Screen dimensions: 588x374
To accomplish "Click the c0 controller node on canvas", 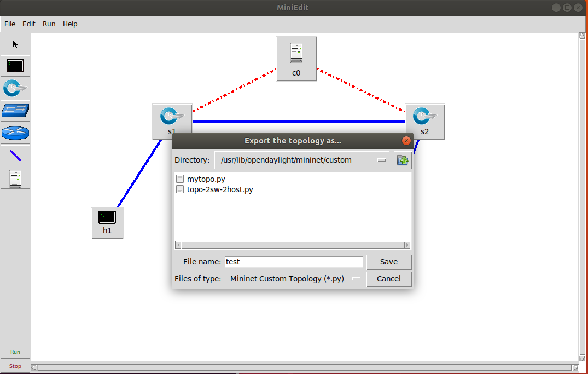I will (296, 55).
